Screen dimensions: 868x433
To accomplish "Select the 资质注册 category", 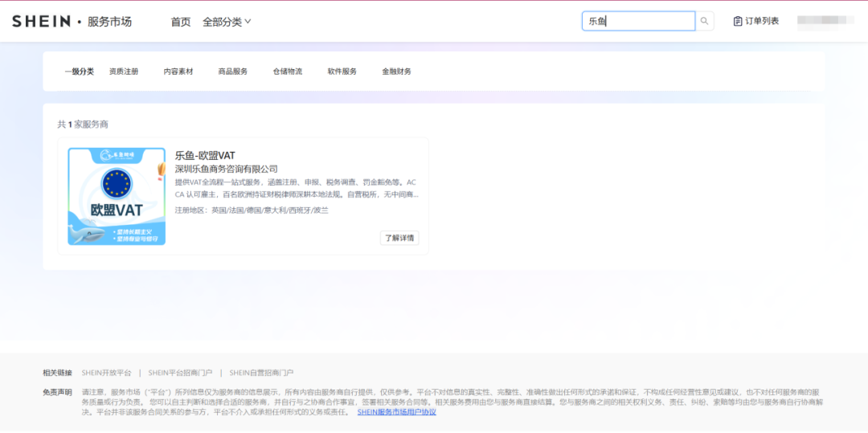I will tap(124, 71).
